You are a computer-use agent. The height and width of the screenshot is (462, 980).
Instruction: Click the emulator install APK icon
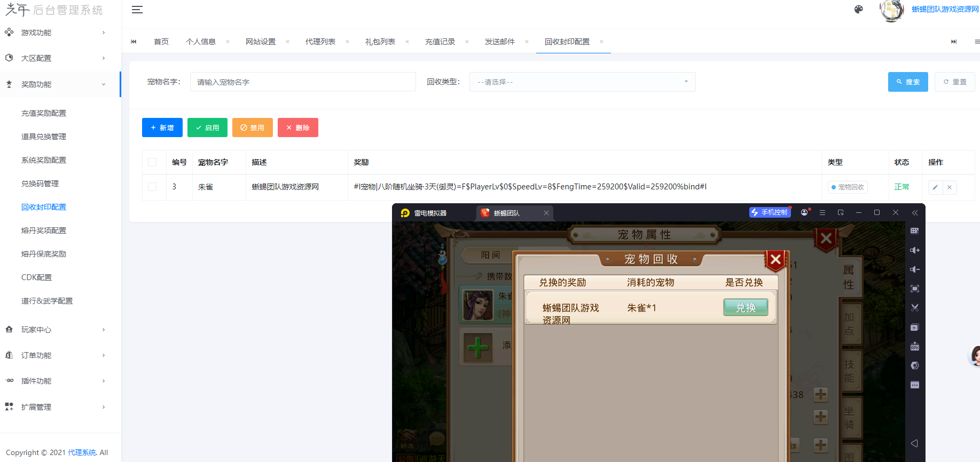(914, 346)
